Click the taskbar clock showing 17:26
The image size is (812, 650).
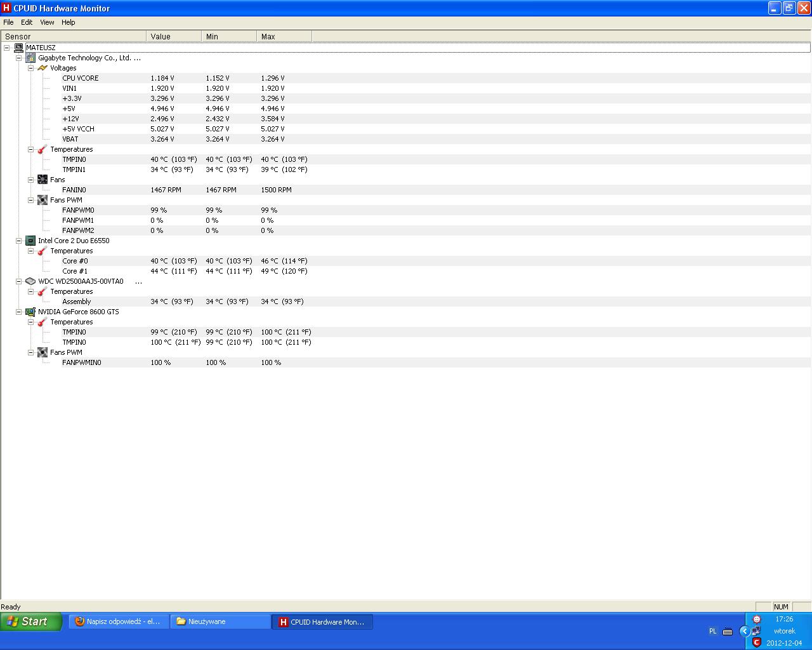(x=784, y=619)
